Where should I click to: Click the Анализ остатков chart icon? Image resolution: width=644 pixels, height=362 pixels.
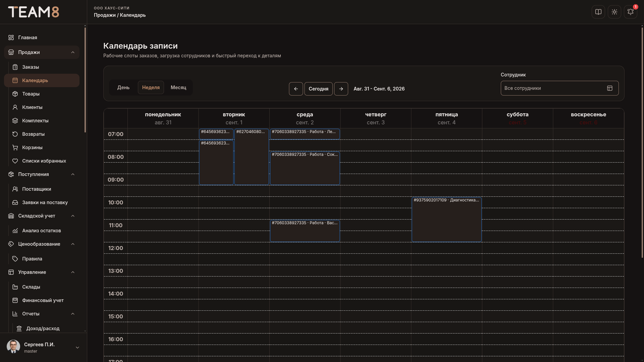click(x=15, y=231)
